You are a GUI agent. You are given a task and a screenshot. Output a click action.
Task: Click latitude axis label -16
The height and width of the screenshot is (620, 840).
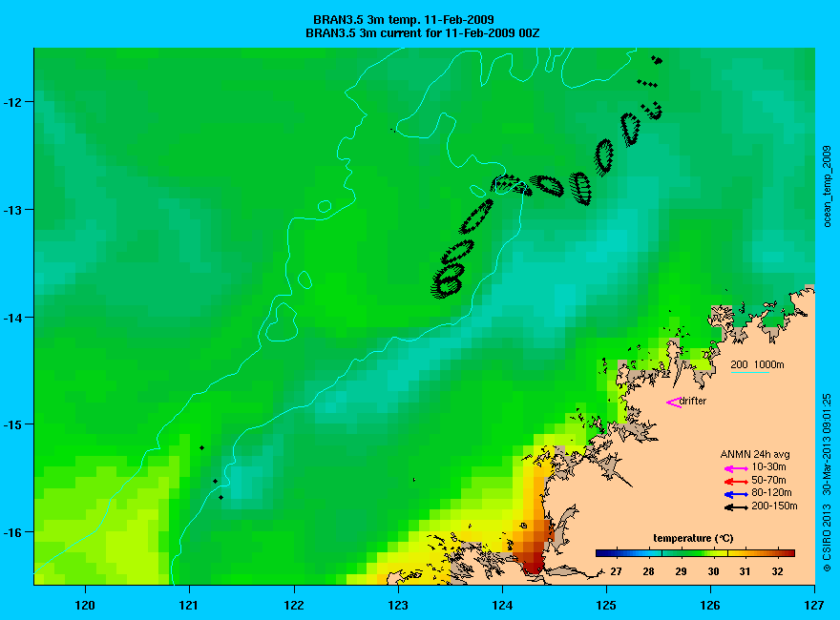10,532
